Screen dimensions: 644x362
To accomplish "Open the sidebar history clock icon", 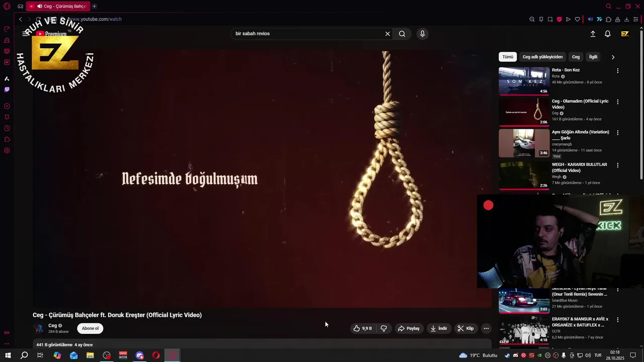I will point(7,128).
